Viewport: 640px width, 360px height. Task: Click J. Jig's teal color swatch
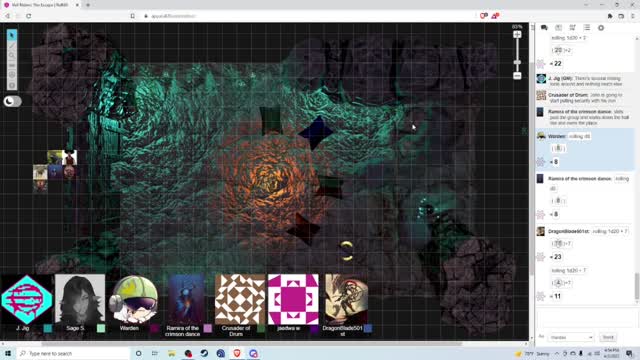coord(48,328)
